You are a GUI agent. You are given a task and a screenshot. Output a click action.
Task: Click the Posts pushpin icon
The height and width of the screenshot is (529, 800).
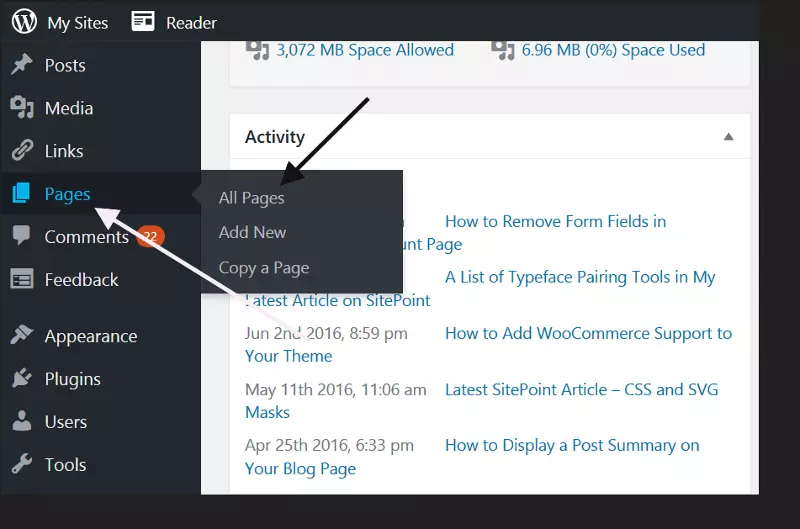click(x=22, y=65)
